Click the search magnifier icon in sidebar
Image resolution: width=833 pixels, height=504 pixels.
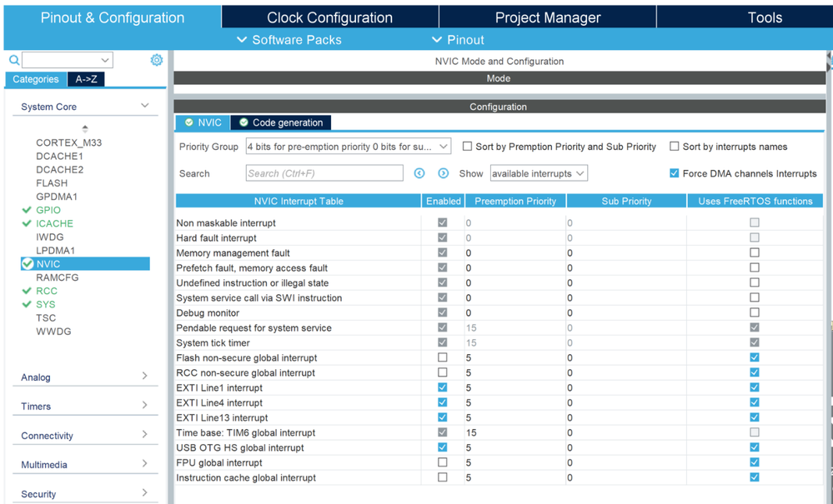(14, 60)
